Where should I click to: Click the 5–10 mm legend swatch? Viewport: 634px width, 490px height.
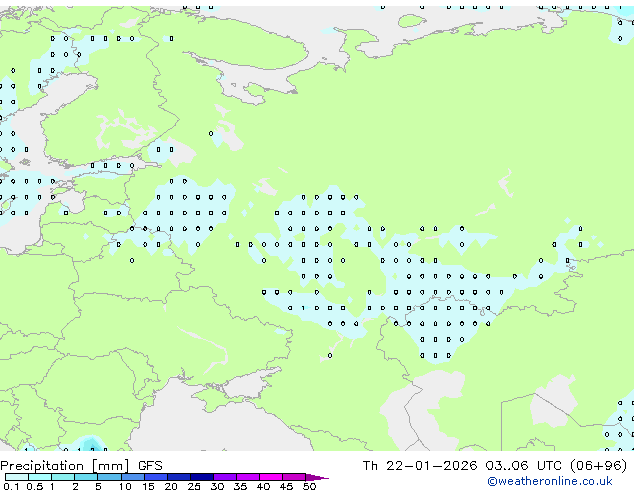[109, 477]
